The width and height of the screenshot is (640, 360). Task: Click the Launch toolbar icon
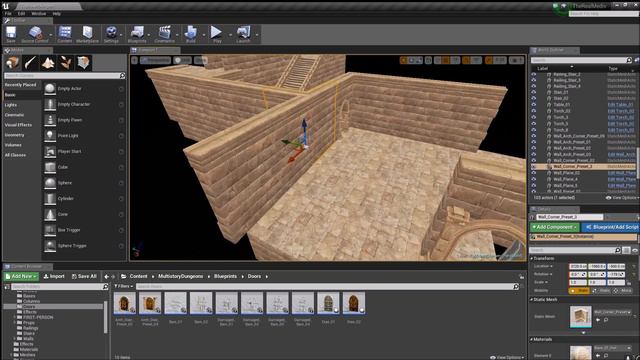243,34
